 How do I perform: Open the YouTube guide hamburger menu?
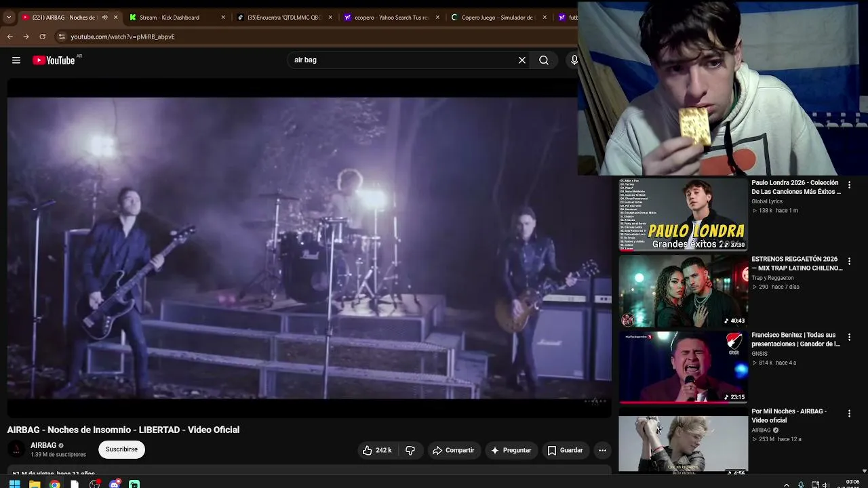[x=16, y=60]
